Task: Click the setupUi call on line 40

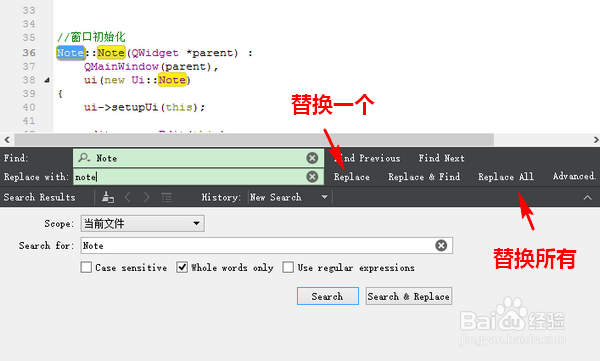Action: click(135, 107)
